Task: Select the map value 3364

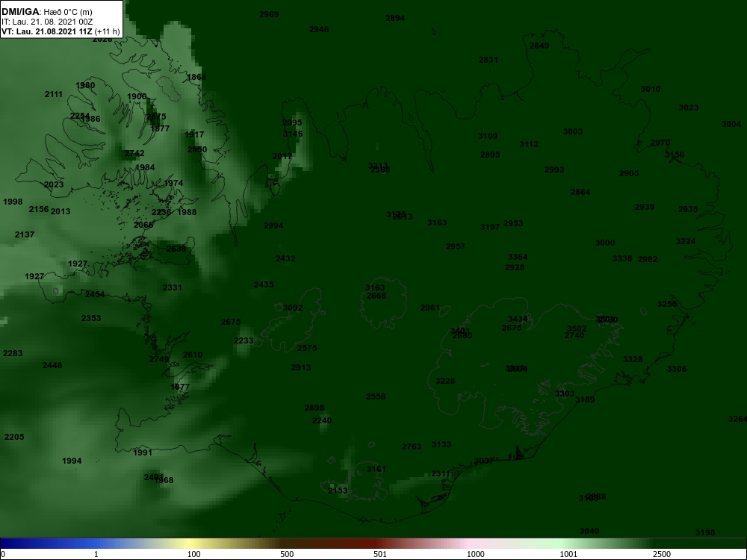Action: tap(518, 257)
